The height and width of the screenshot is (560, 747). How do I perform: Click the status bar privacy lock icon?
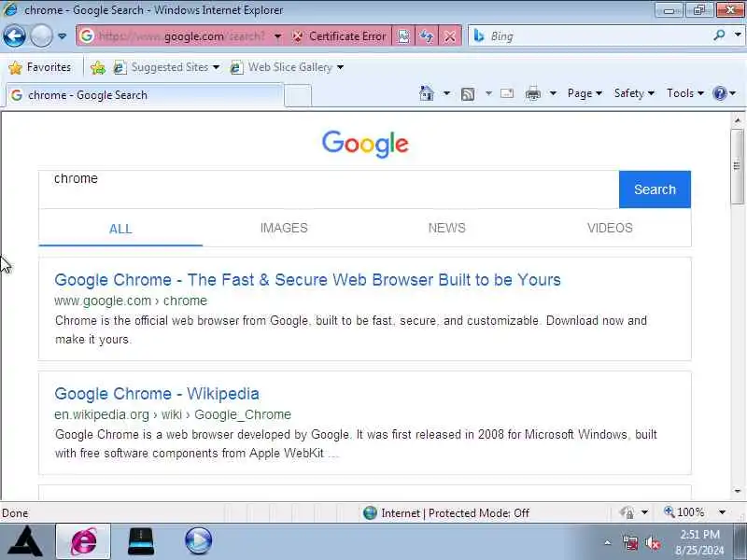[627, 512]
